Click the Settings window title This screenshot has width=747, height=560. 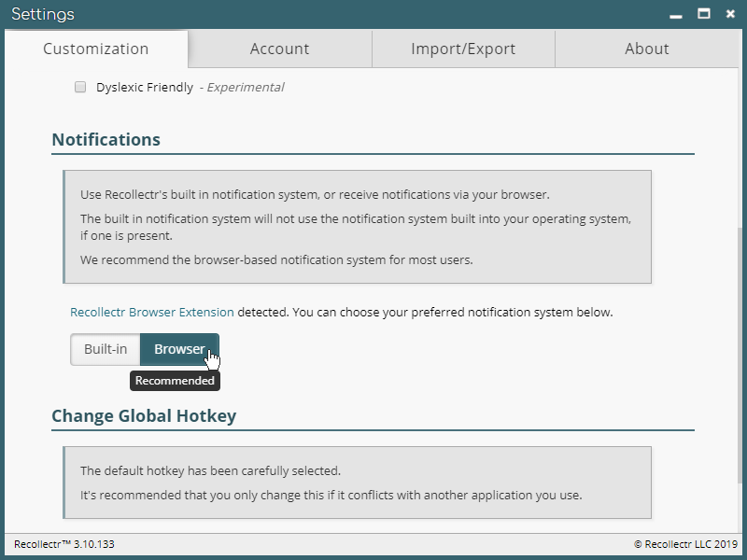pyautogui.click(x=43, y=14)
